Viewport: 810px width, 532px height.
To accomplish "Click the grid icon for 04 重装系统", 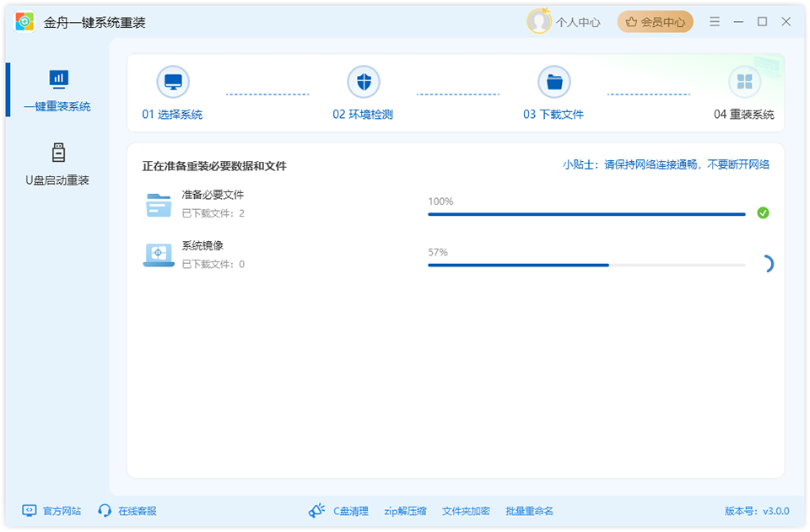I will (746, 82).
